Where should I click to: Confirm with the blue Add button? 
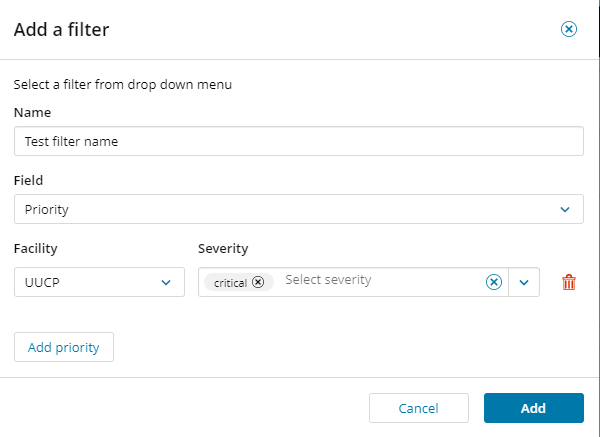[x=533, y=408]
